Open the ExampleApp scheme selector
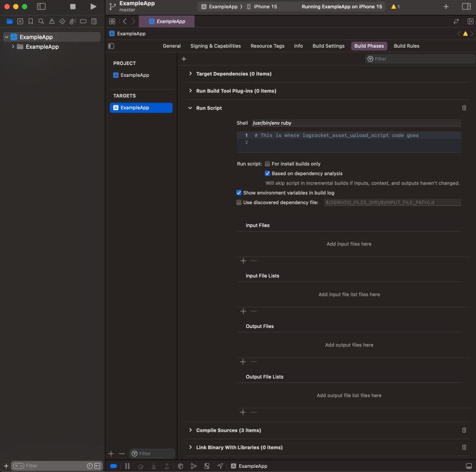The image size is (476, 472). coord(220,7)
